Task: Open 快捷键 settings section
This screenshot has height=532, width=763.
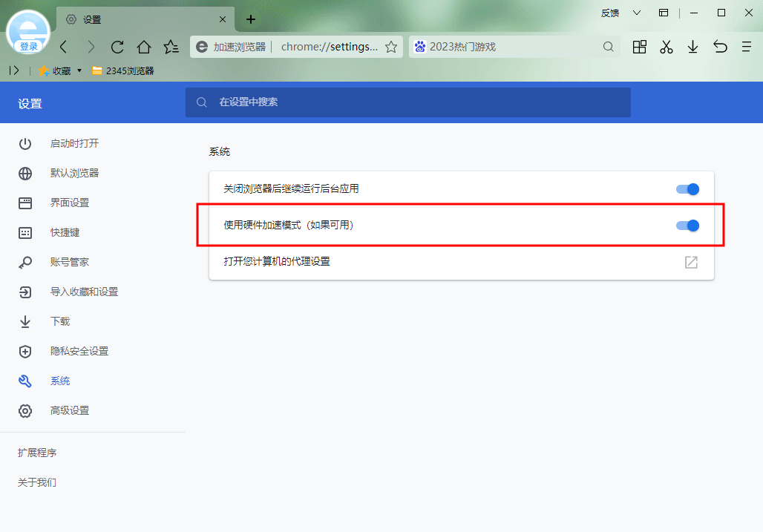Action: coord(65,232)
